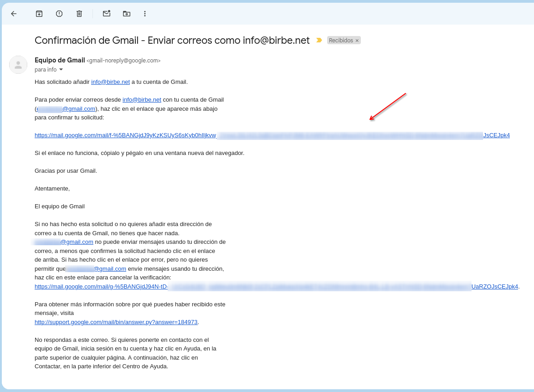
Task: Click the line starting 'No respondas a este correo.'
Action: [122, 340]
